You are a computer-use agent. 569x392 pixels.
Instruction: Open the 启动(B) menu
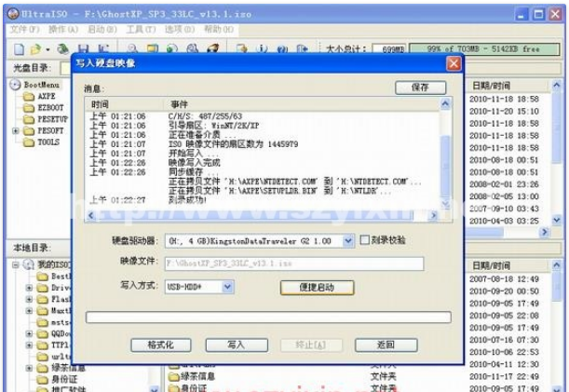tap(102, 30)
